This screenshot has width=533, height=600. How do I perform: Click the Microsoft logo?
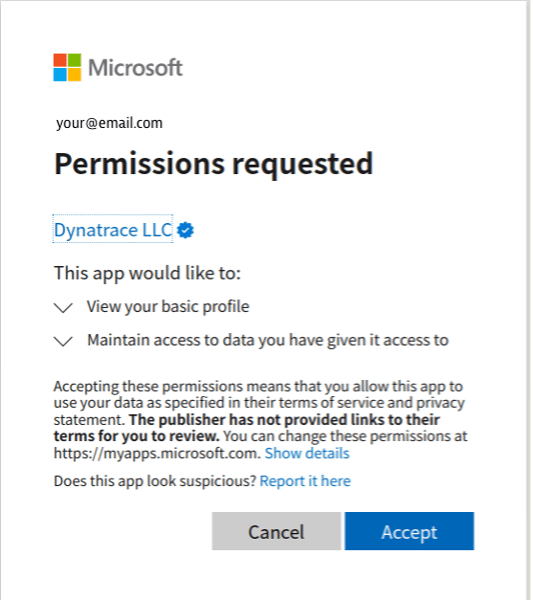point(118,67)
